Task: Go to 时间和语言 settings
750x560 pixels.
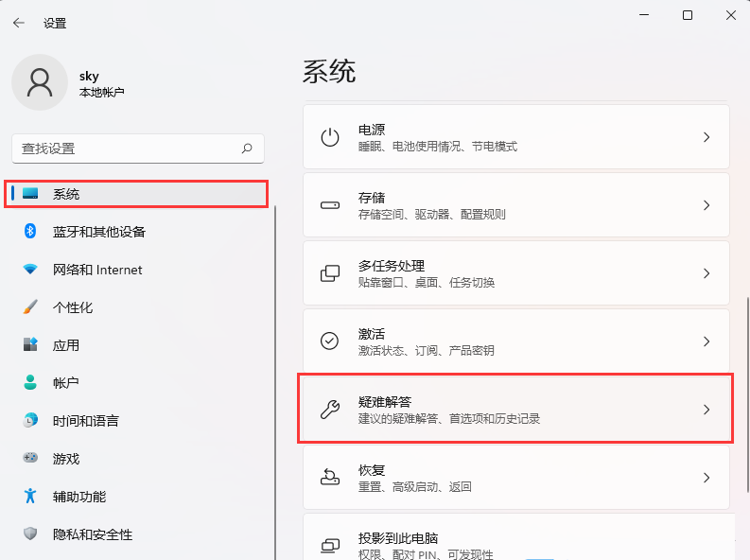Action: tap(86, 421)
